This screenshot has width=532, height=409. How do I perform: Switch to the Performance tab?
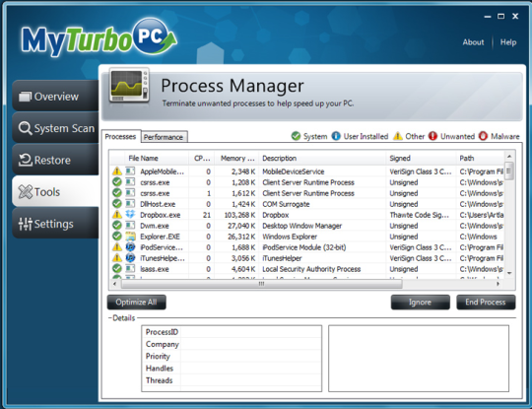164,137
